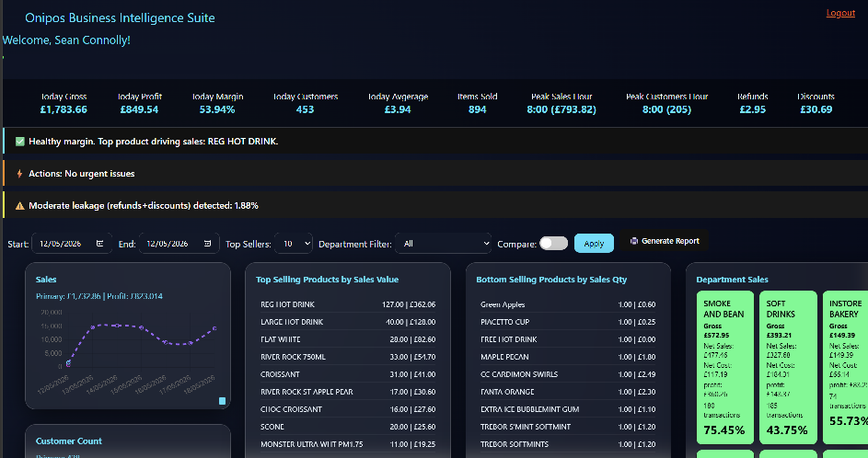Select the TREBOR SOFTMINTS row

[x=568, y=444]
